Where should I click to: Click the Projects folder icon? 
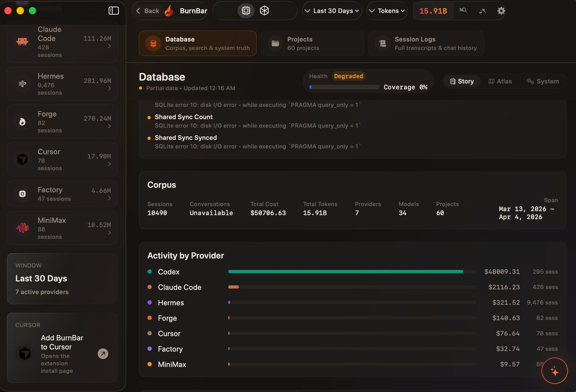pos(275,43)
